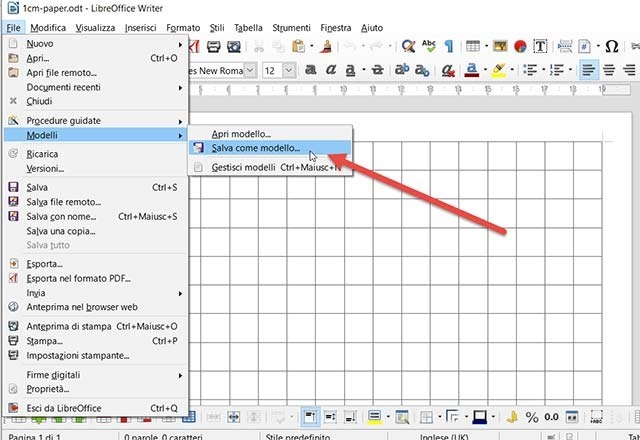Toggle Strikethrough formatting button

(378, 70)
